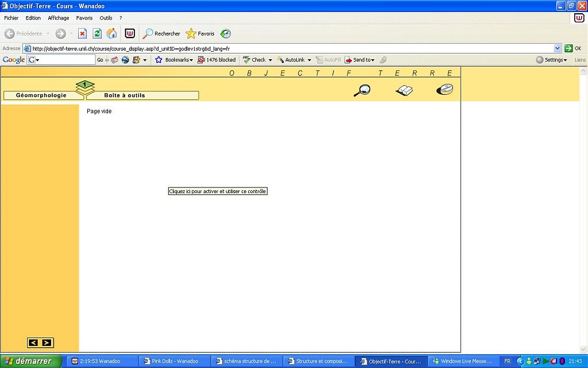The image size is (588, 368).
Task: Switch to Windows Live Messenger taskbar item
Action: pyautogui.click(x=463, y=361)
